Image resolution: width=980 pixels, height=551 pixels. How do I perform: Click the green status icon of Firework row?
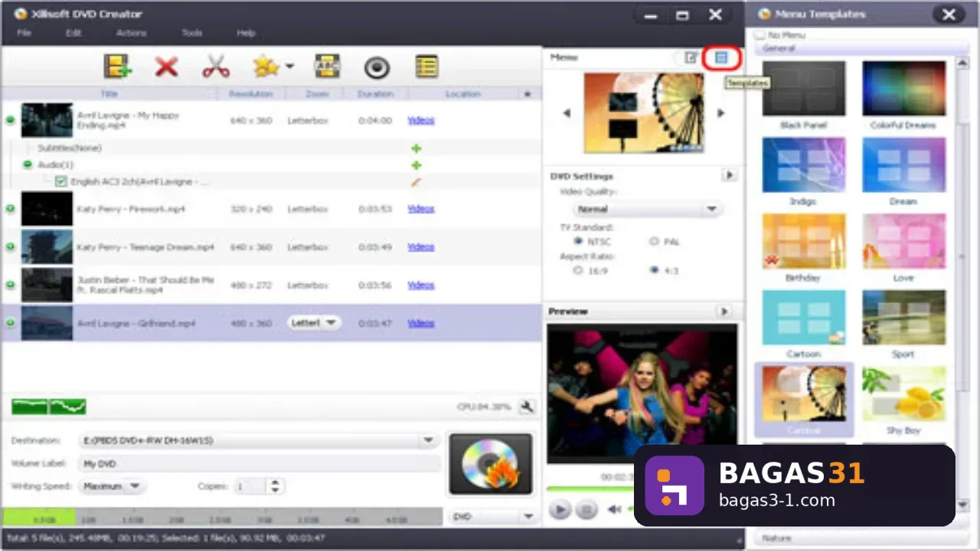[11, 208]
